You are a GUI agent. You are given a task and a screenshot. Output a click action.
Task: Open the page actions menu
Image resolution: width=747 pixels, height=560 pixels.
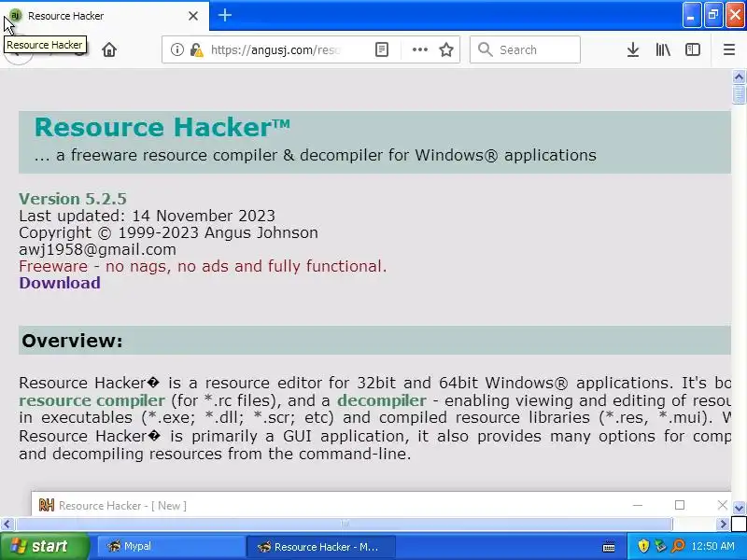(x=419, y=49)
